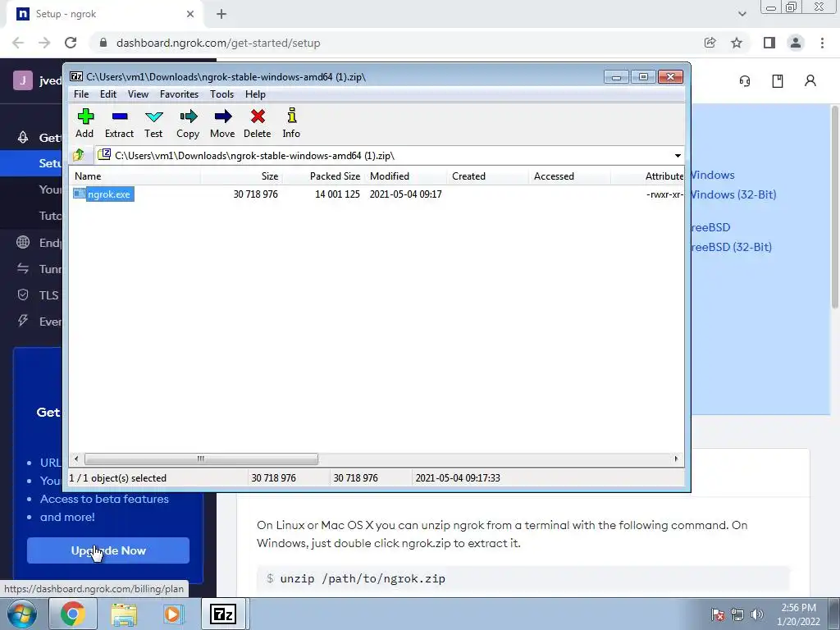Bookmark this page with the star icon
Screen dimensions: 840x630
pyautogui.click(x=737, y=43)
